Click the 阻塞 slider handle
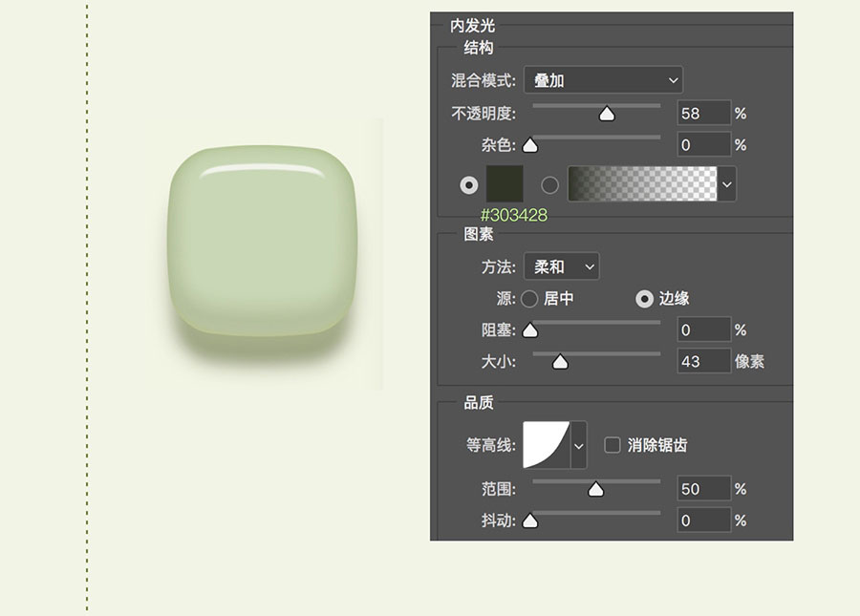Image resolution: width=860 pixels, height=616 pixels. 529,330
